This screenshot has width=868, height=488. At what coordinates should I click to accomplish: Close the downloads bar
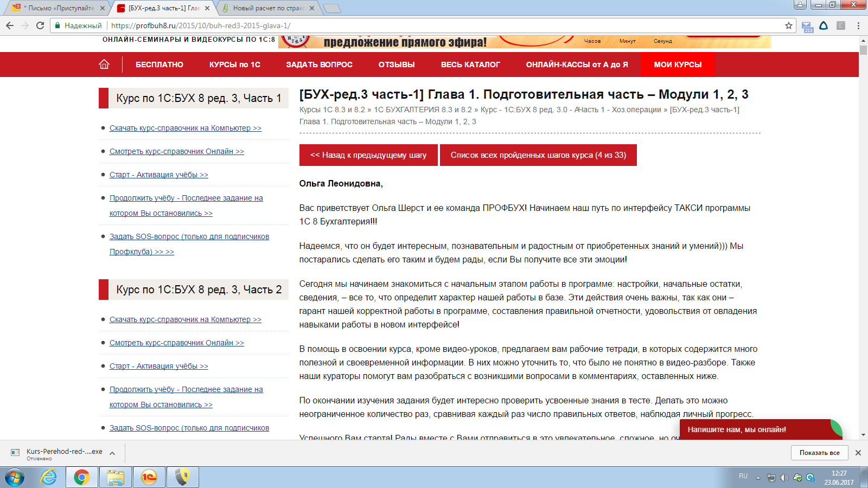click(858, 453)
